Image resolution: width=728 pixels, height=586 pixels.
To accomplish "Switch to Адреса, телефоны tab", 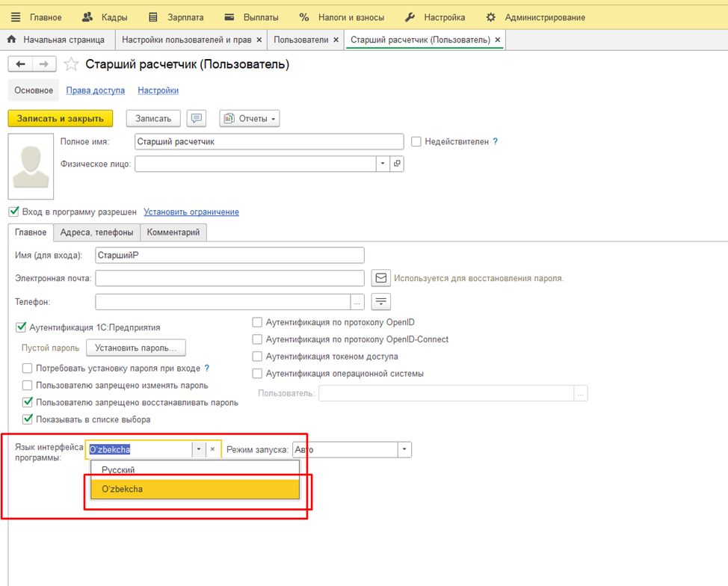I will 96,232.
